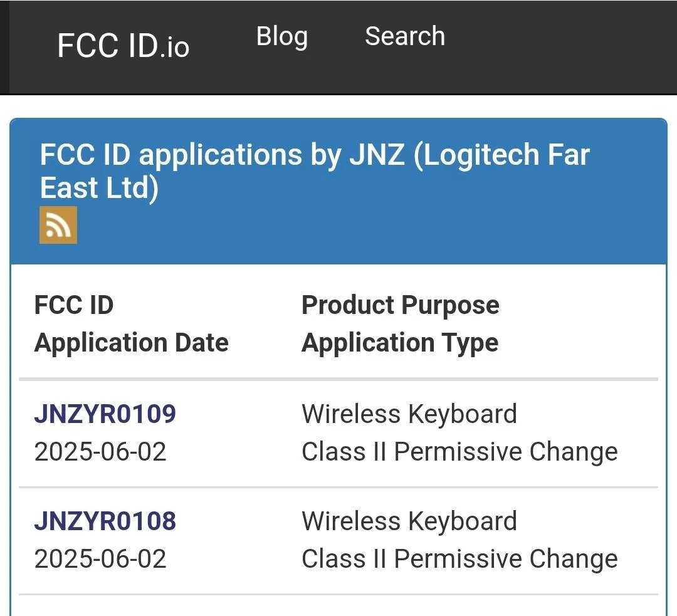Screen dimensions: 677x616
Task: Click Class II Permissive Change for JNZYR0108
Action: pos(459,559)
